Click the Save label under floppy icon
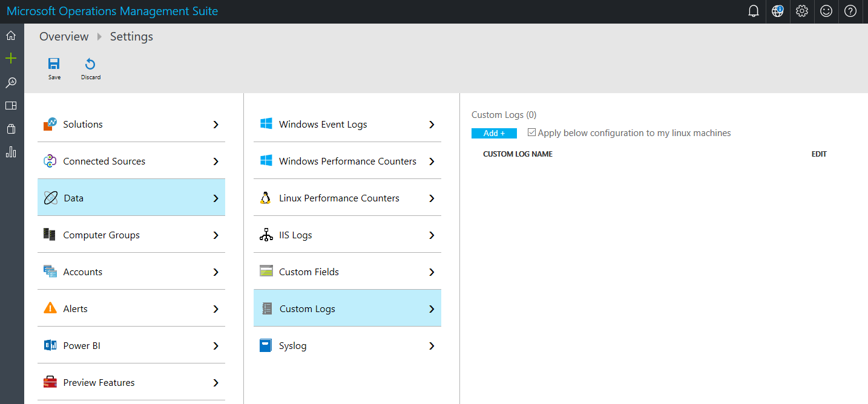This screenshot has height=404, width=868. click(x=54, y=77)
